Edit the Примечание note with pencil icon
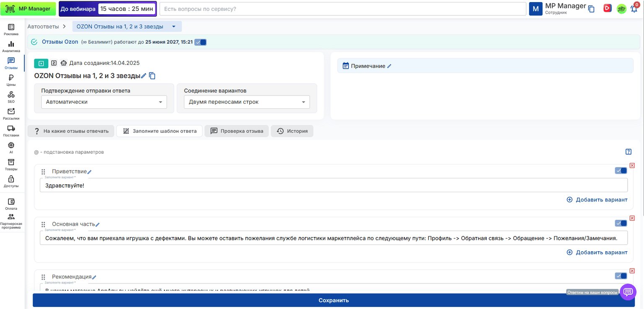 point(389,66)
